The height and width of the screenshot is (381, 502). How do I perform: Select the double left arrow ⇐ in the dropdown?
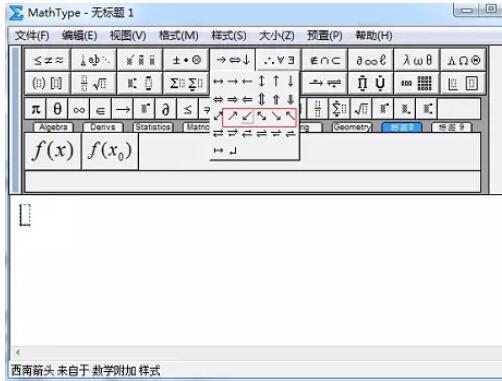247,99
